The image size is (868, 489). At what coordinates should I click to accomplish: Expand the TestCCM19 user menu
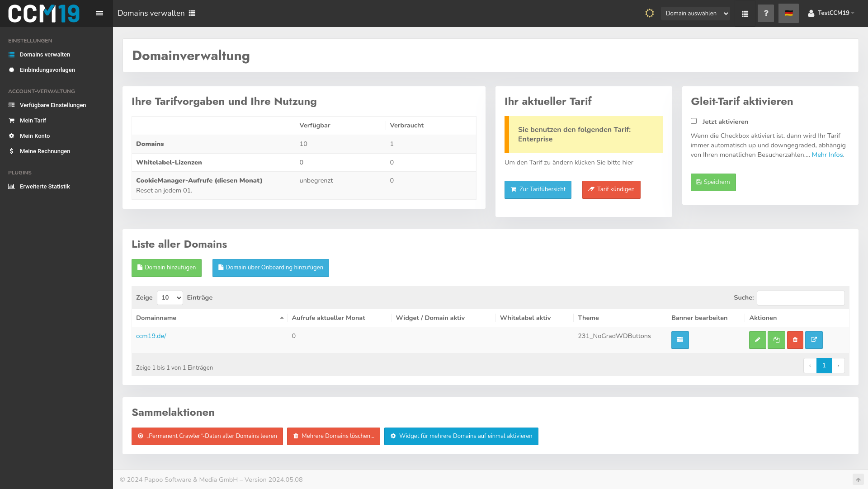point(832,13)
